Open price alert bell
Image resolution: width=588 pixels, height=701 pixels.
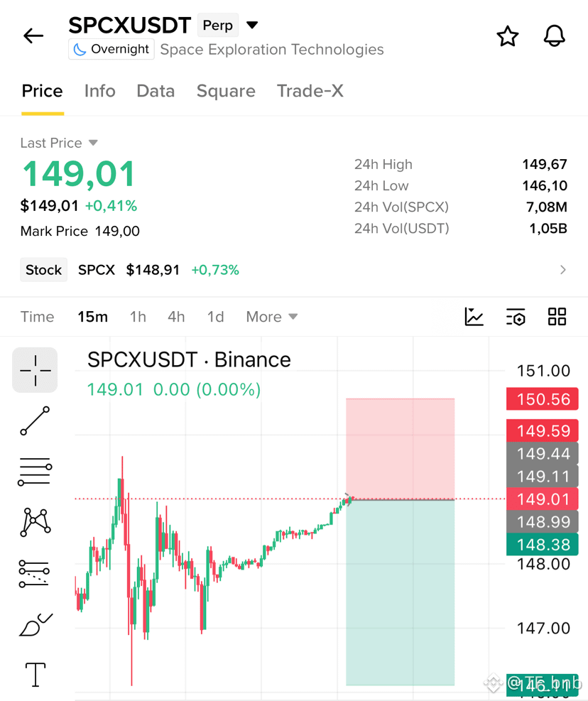point(555,36)
